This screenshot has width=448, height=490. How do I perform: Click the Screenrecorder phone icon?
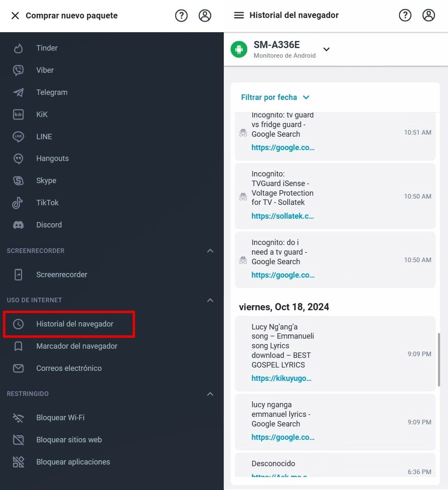tap(18, 275)
